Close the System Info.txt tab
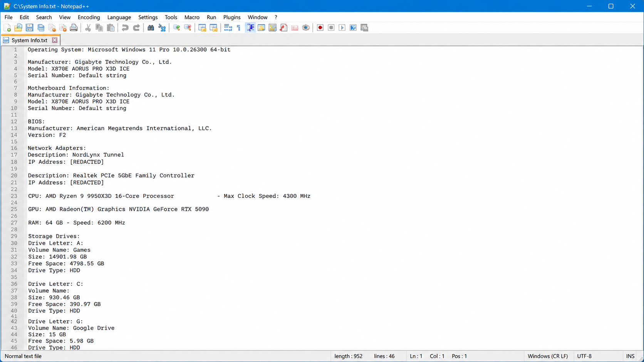 (55, 40)
